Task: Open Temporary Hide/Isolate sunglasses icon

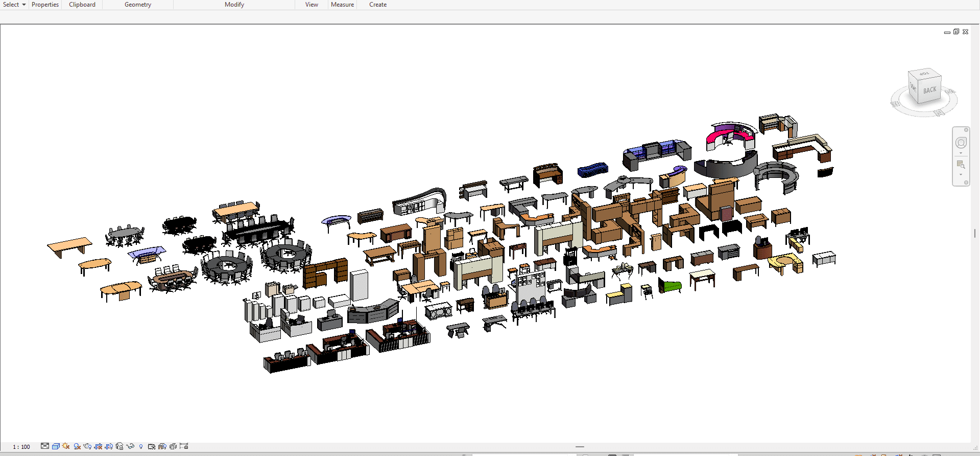Action: (x=130, y=446)
